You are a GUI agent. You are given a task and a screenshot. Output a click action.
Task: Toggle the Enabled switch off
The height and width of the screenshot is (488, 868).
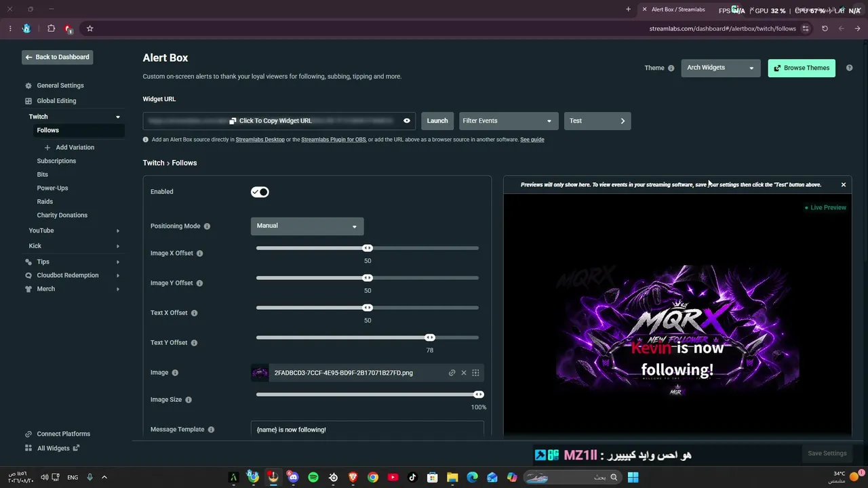(260, 192)
